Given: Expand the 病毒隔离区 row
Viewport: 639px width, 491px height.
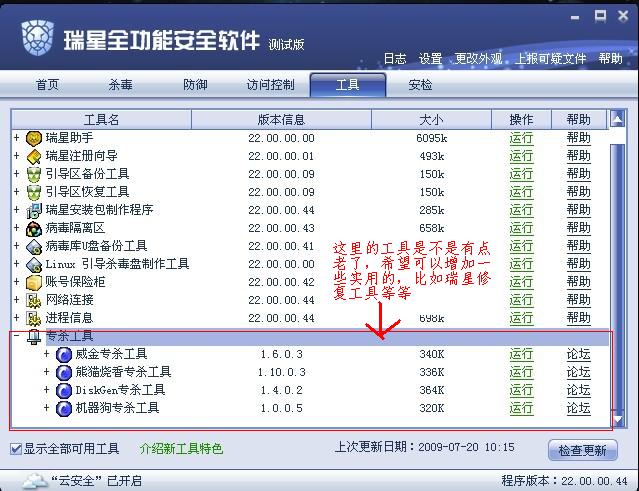Looking at the screenshot, I should point(16,227).
